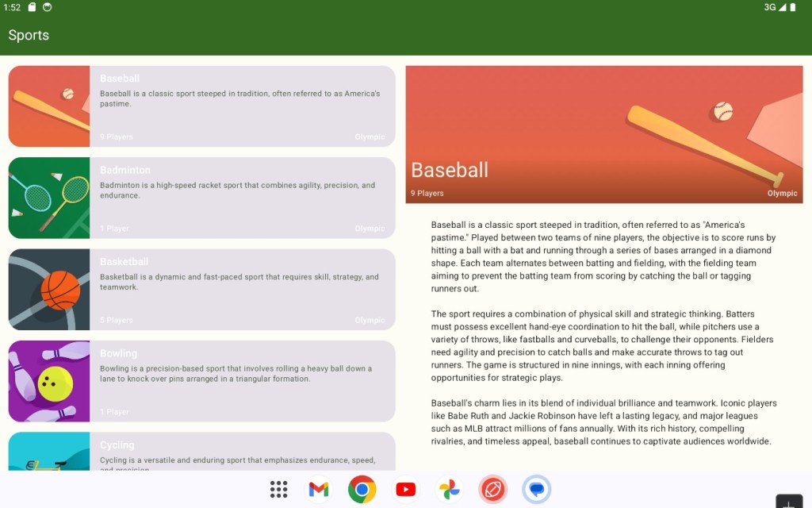Open the Basketball sport entry
The height and width of the screenshot is (508, 812).
(x=242, y=290)
